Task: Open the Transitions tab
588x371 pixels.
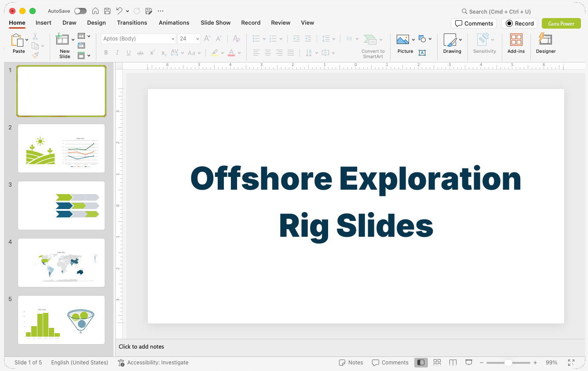Action: coord(132,23)
